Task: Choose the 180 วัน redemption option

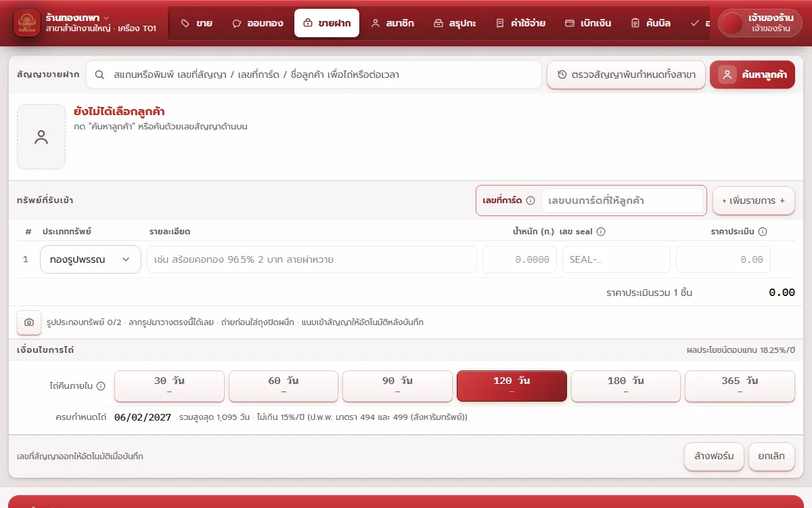Action: point(626,386)
